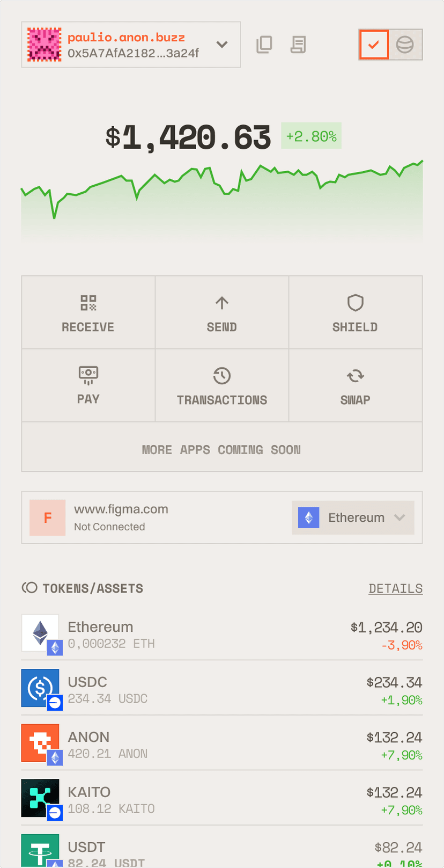Viewport: 444px width, 868px height.
Task: Click the www.figma.com site connection entry
Action: [x=121, y=517]
